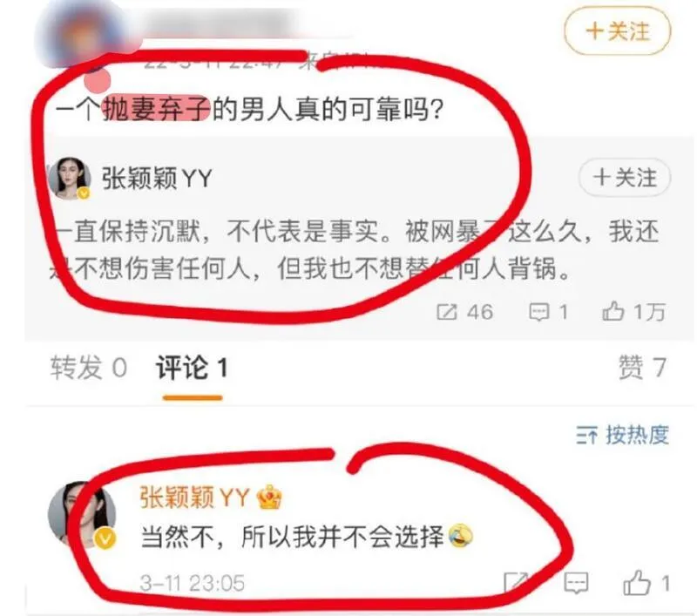697x616 pixels.
Task: Open the quoted post text by 张颖颖YY
Action: (x=354, y=250)
